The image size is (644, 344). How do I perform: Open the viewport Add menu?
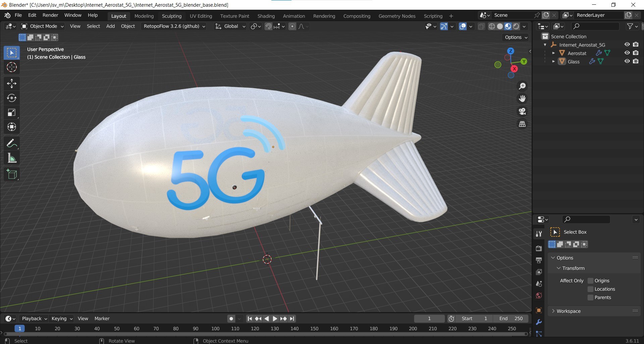110,26
